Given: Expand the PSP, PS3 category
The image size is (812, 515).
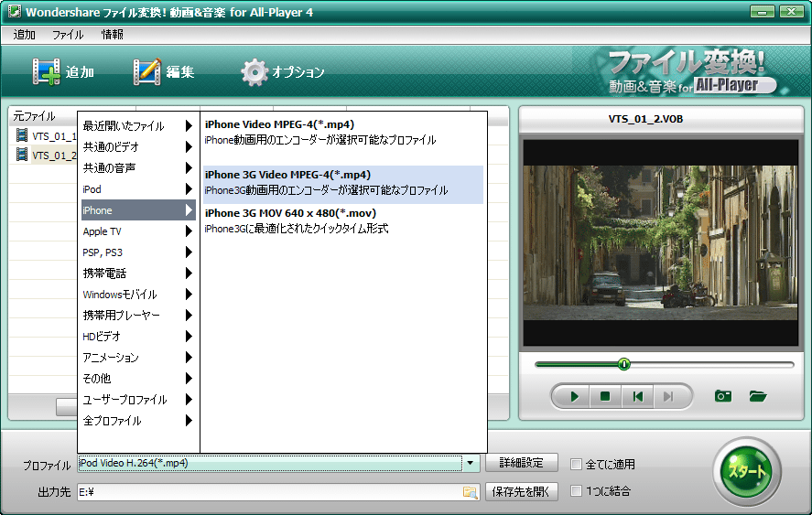Looking at the screenshot, I should pos(137,252).
